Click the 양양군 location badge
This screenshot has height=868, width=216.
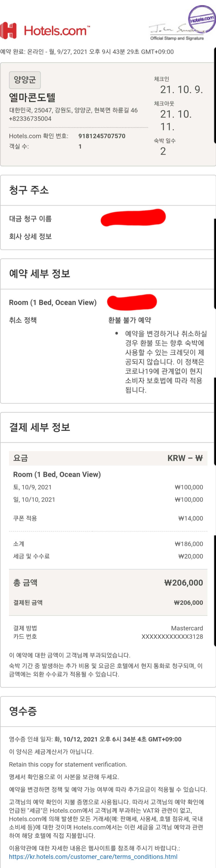click(x=25, y=80)
